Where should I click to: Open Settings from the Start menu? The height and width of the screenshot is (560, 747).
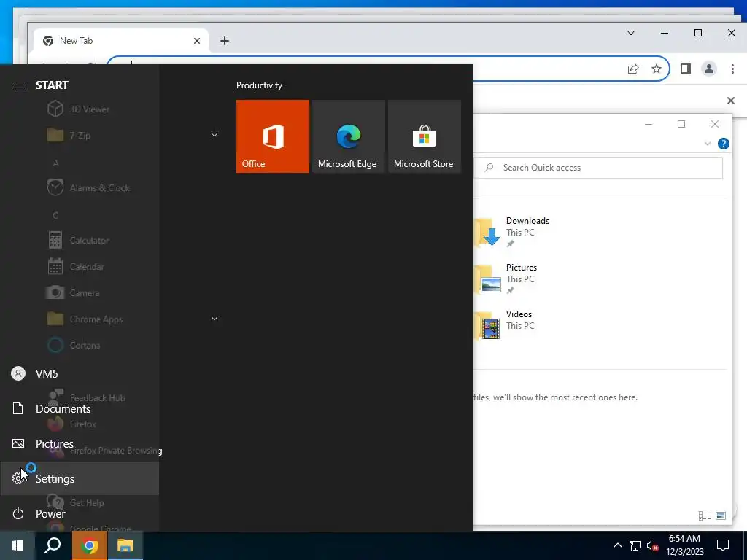pyautogui.click(x=80, y=478)
